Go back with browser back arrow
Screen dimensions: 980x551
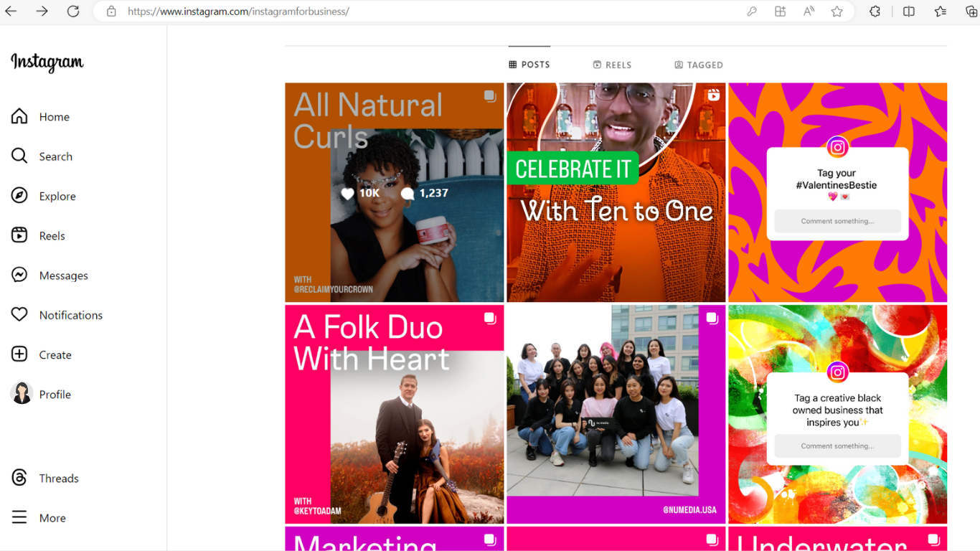click(11, 11)
